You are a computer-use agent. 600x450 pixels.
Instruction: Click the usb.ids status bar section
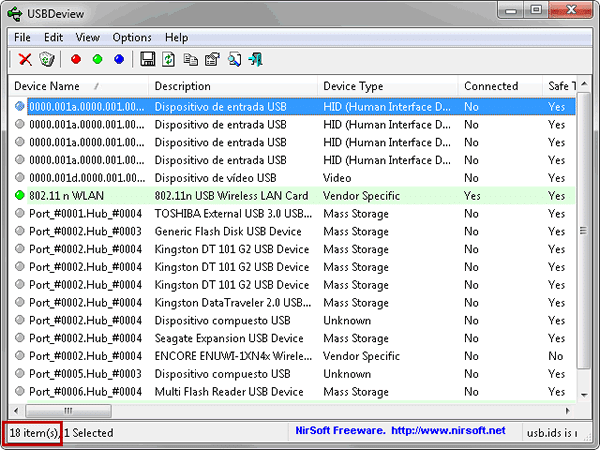coord(552,433)
